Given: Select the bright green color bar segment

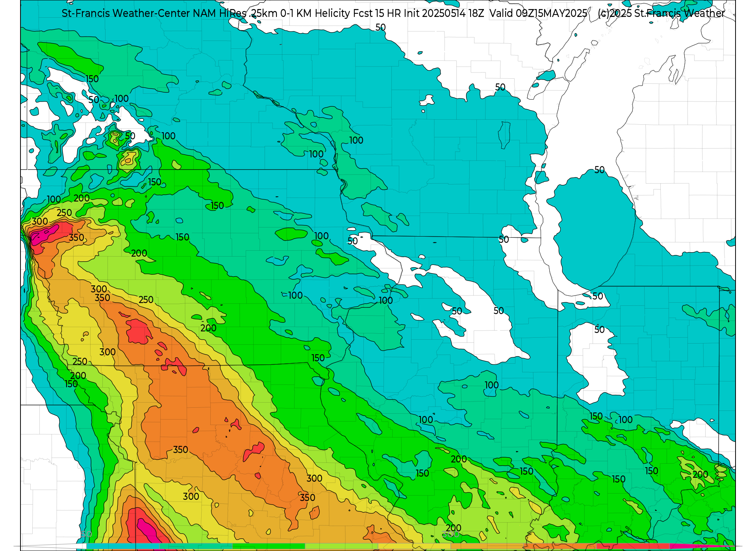Looking at the screenshot, I should click(269, 546).
